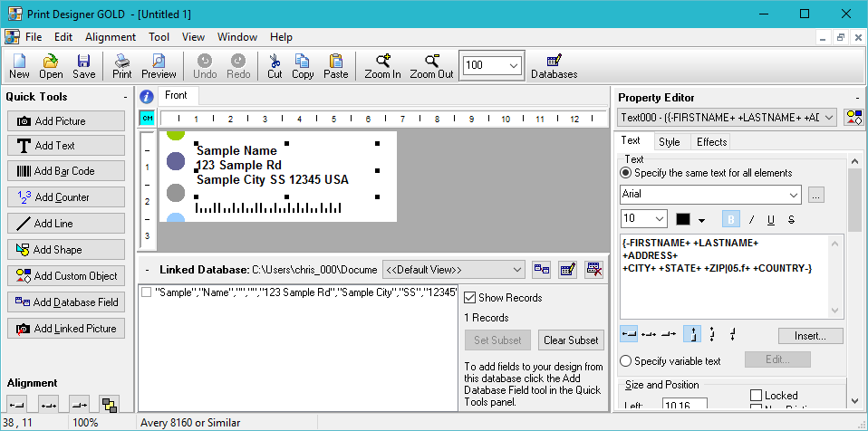The image size is (868, 431).
Task: Open the Text000 object selector dropdown
Action: 829,117
